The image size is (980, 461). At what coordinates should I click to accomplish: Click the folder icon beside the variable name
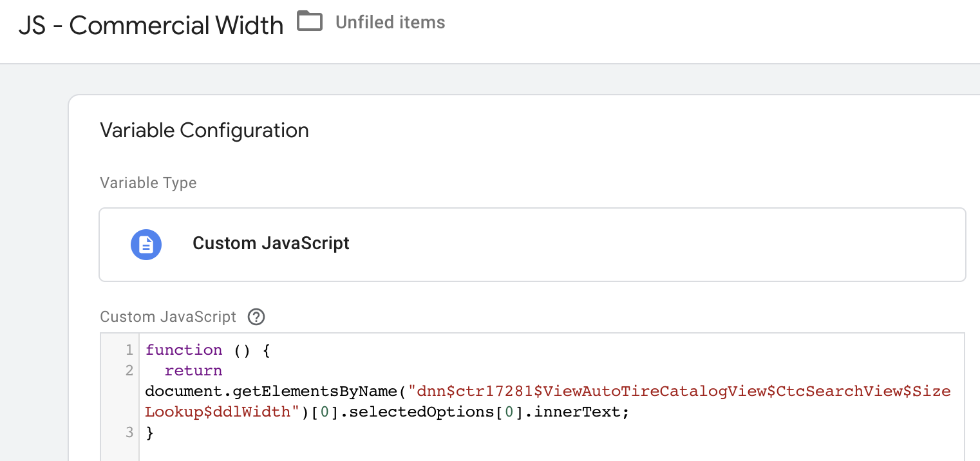[x=310, y=23]
